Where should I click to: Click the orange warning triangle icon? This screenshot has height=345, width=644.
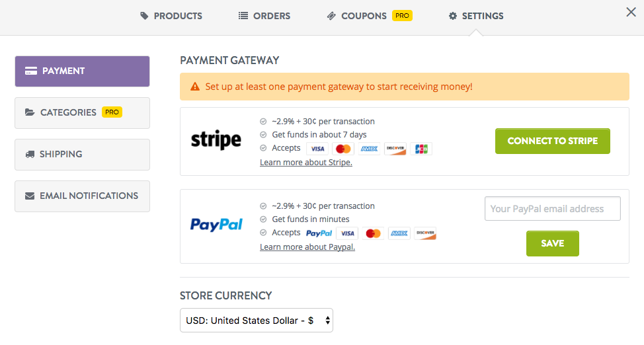click(x=195, y=87)
